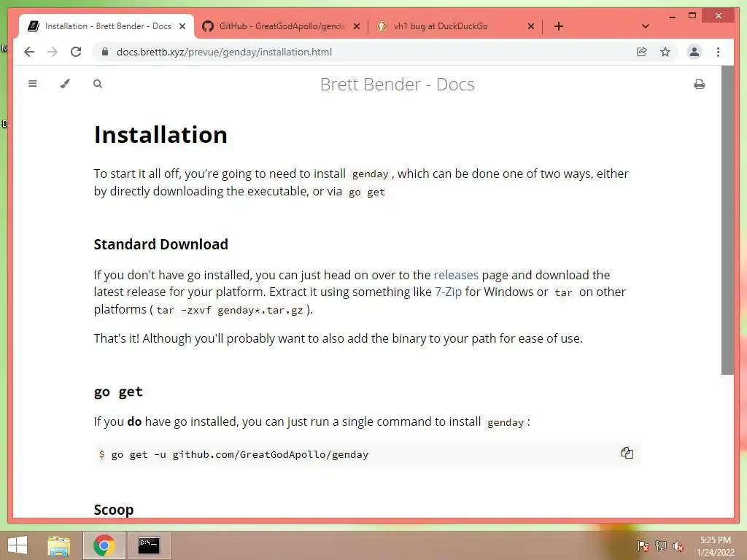Open File Explorer from the taskbar

59,545
